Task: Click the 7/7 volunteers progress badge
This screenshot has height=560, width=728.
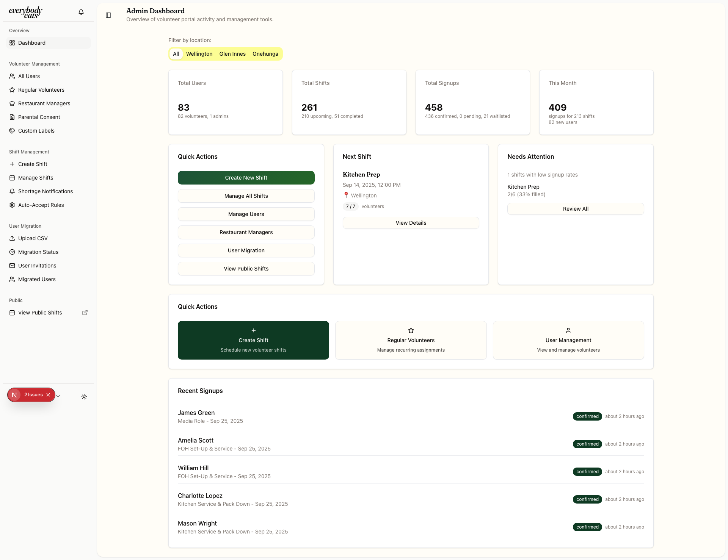Action: 351,206
